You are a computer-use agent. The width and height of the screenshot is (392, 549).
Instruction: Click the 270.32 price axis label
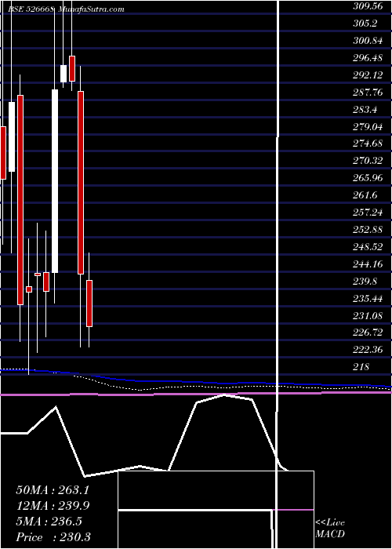(x=368, y=161)
